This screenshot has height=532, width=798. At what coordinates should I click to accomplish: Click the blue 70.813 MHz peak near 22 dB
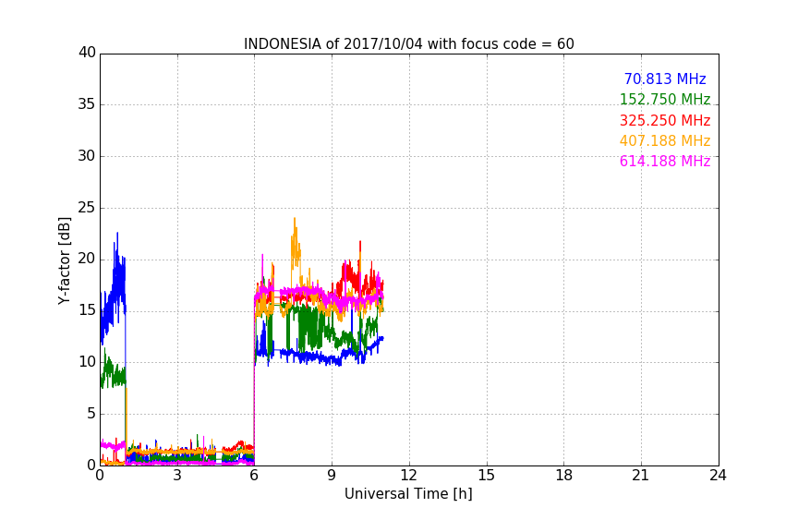click(x=117, y=235)
